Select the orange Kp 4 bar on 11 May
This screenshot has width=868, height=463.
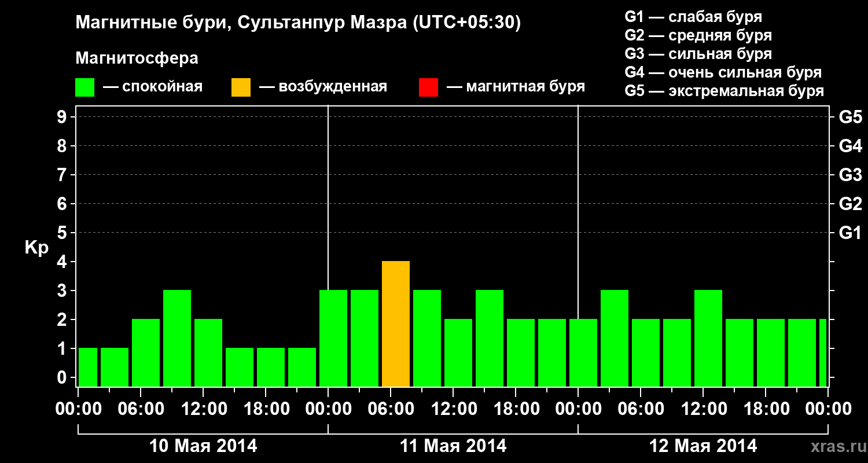tap(396, 324)
